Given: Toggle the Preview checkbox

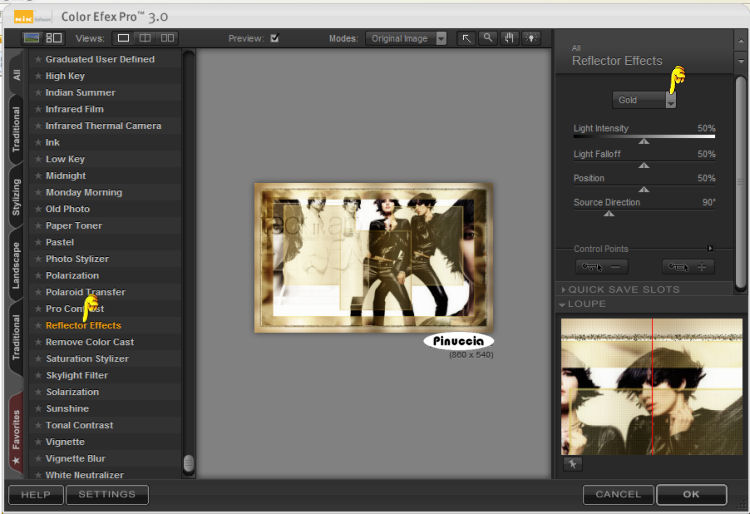Looking at the screenshot, I should pos(274,38).
